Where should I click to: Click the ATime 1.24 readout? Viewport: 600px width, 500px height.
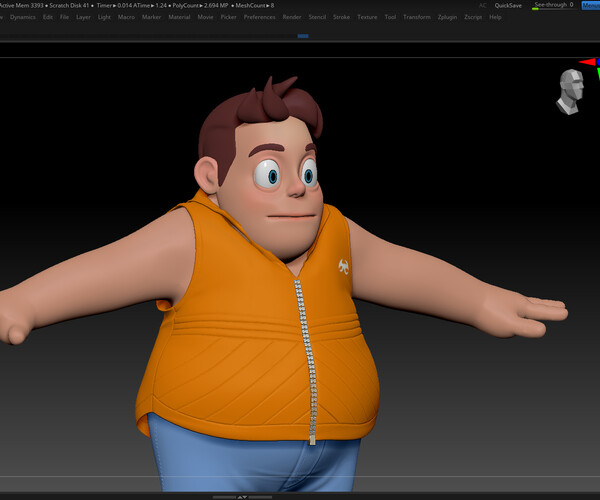[150, 5]
